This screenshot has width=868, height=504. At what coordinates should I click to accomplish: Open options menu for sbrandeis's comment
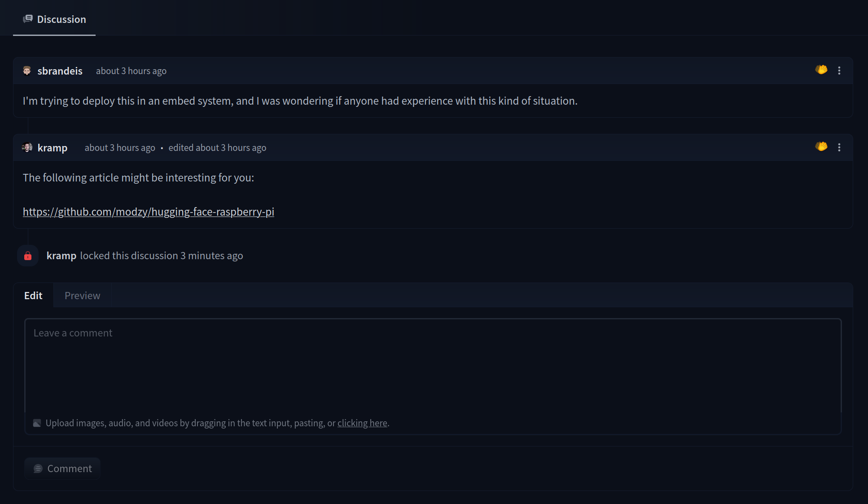[x=839, y=71]
